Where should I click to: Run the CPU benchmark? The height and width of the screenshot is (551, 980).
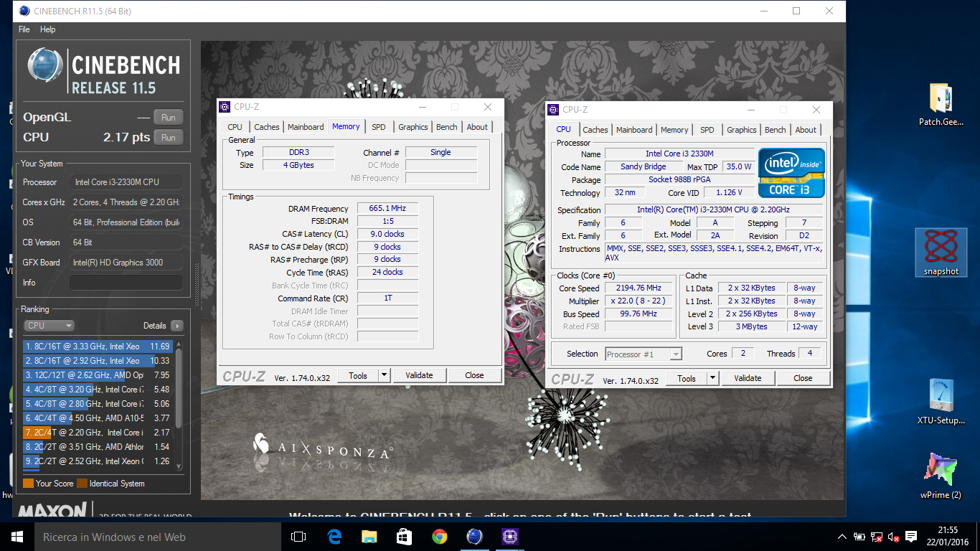(x=168, y=138)
